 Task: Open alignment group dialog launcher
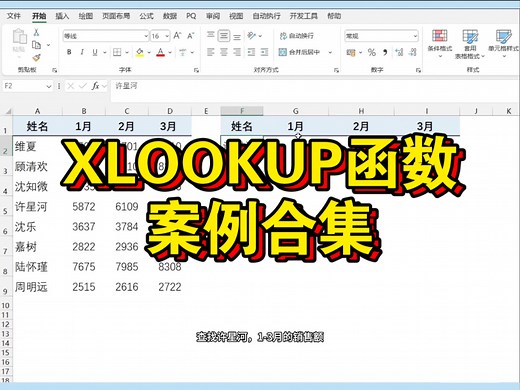click(337, 70)
